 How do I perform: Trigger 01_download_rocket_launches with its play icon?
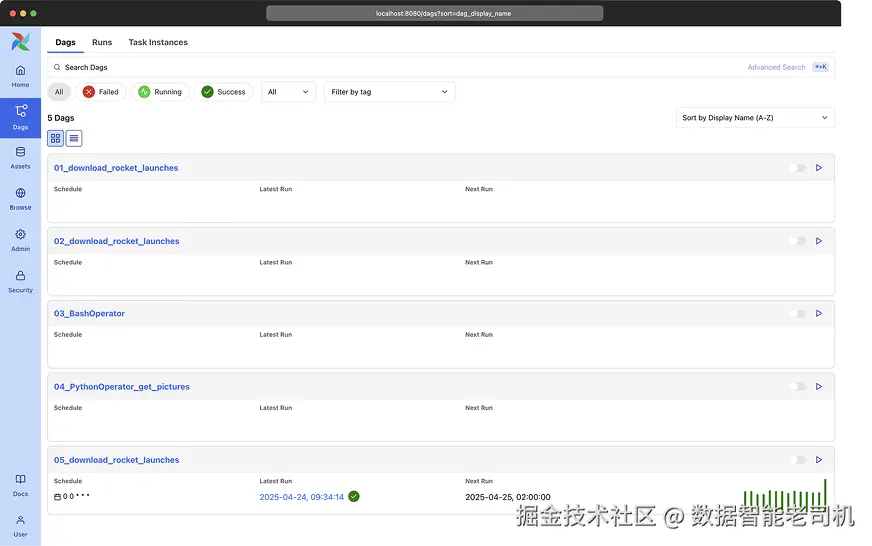coord(819,168)
